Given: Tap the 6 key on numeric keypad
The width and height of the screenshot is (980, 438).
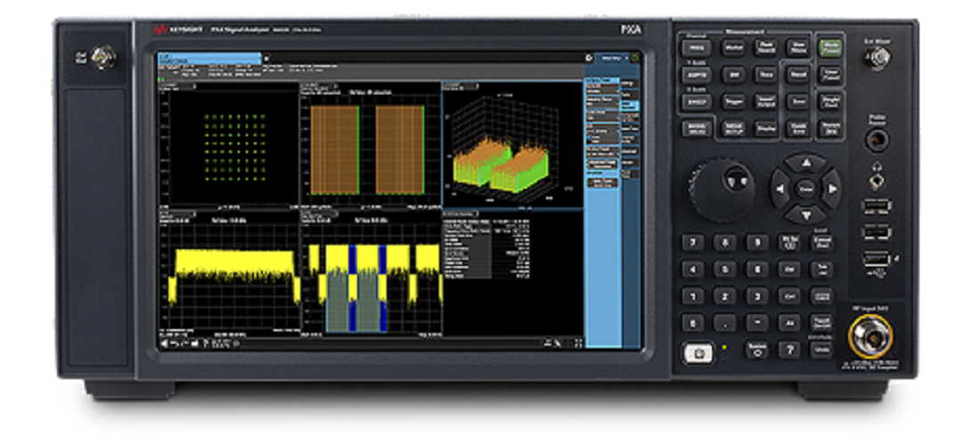Looking at the screenshot, I should click(x=757, y=269).
